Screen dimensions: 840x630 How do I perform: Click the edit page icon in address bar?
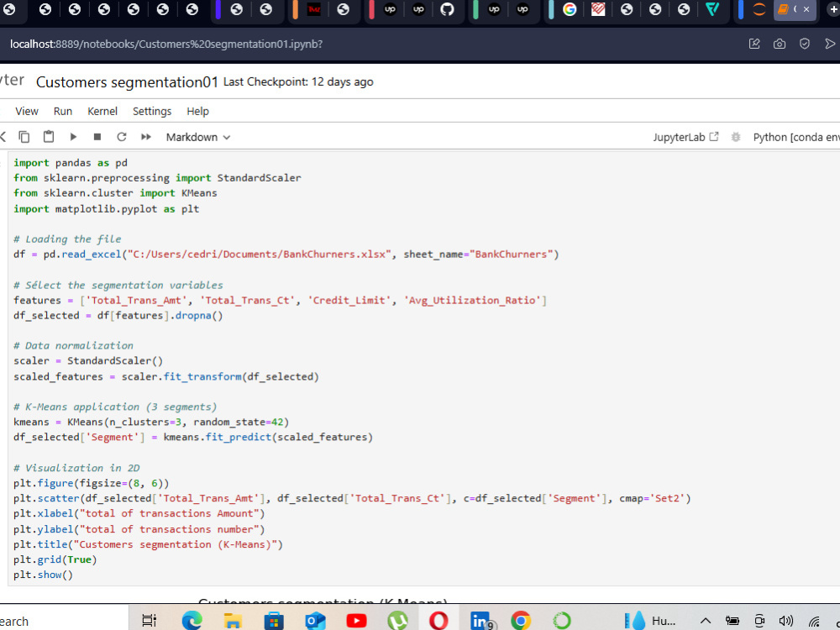point(754,44)
